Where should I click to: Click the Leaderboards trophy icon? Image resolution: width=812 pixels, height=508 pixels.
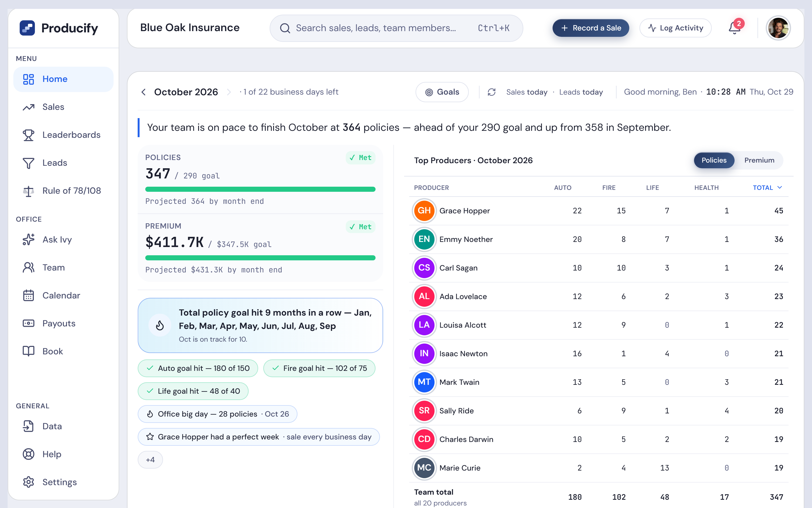pyautogui.click(x=29, y=135)
